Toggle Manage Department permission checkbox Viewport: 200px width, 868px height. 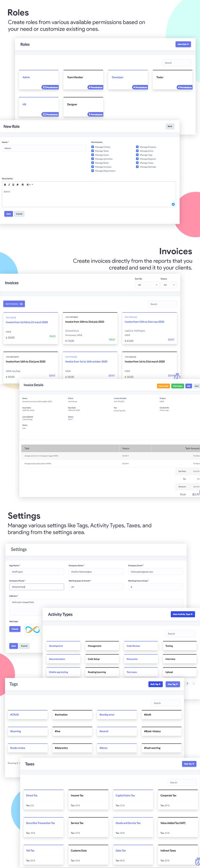coord(92,171)
